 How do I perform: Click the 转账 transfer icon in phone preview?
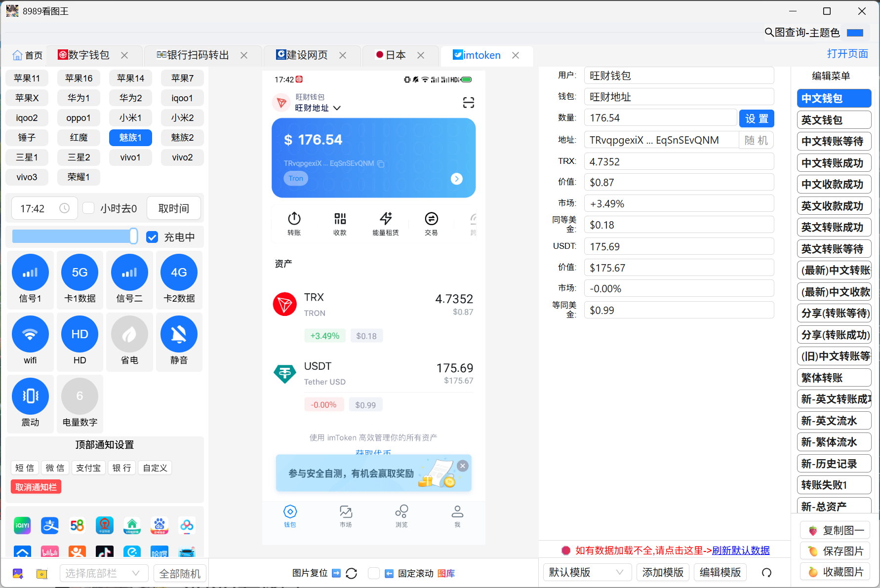pyautogui.click(x=294, y=218)
